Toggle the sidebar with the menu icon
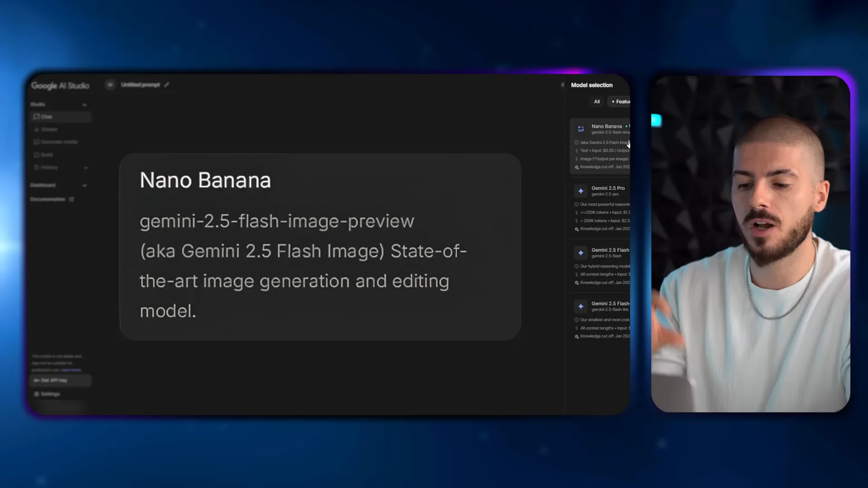This screenshot has height=488, width=868. click(110, 84)
